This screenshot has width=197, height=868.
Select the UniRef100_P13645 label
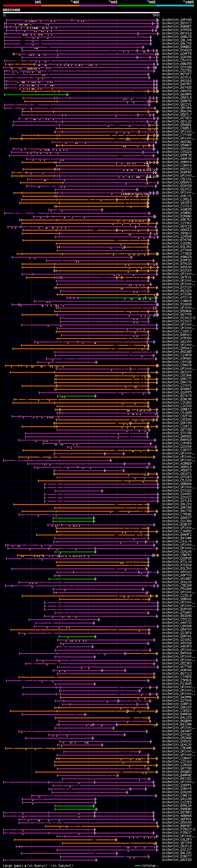(177, 684)
